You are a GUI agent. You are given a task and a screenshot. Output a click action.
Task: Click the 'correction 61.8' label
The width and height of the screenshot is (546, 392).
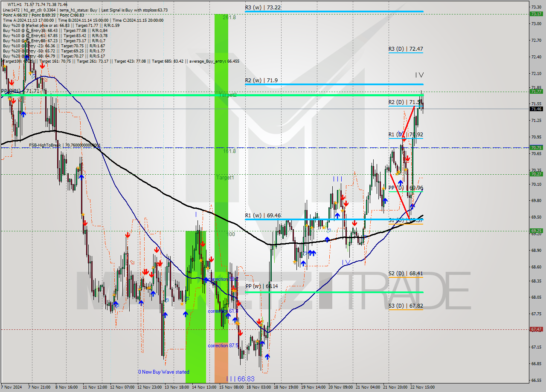[x=223, y=311]
